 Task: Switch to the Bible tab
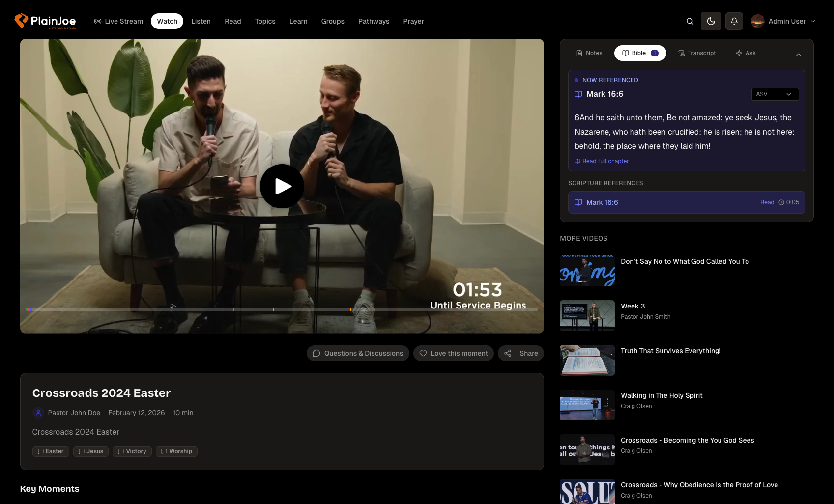640,53
